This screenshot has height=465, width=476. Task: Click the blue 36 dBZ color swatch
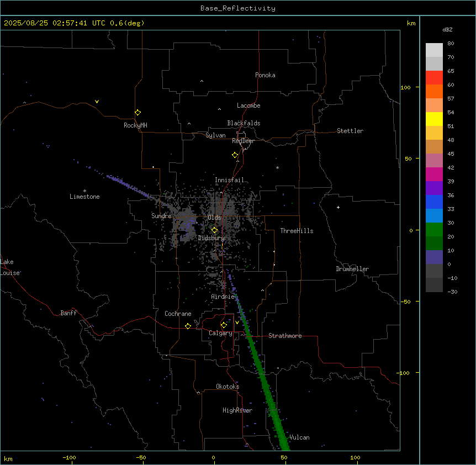coord(434,202)
